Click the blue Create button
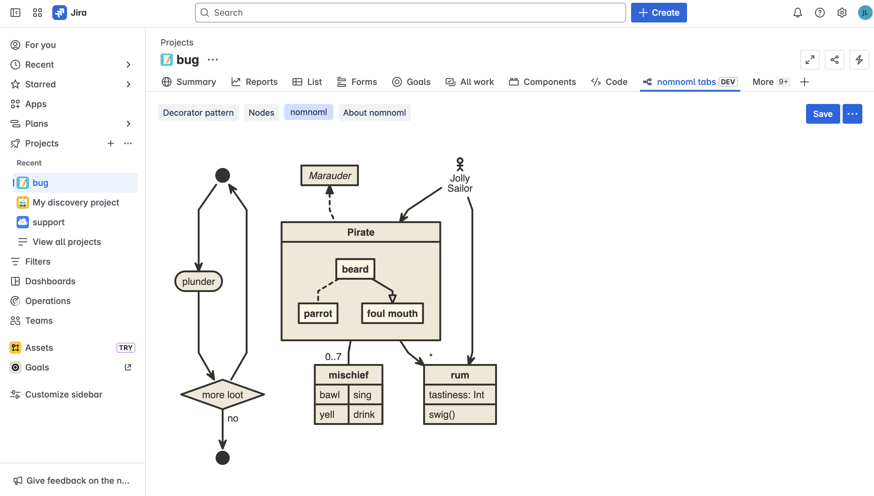Screen dimensions: 874x496 [659, 12]
